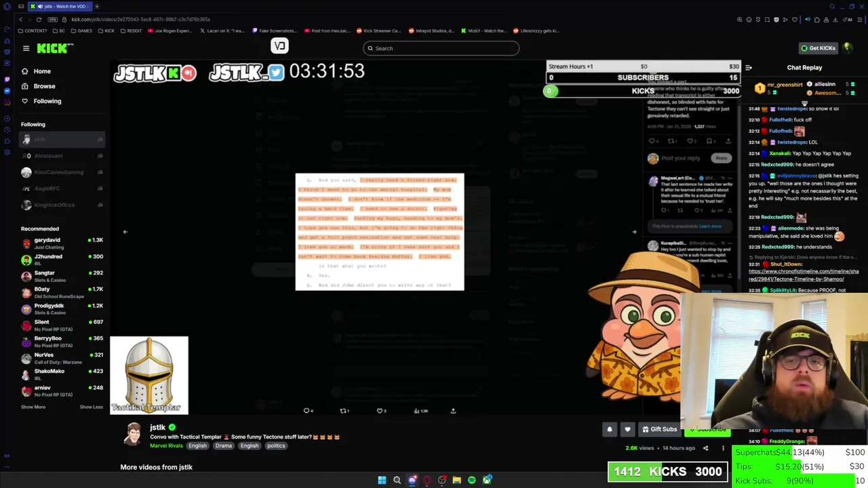Select the Drama tag

pyautogui.click(x=224, y=446)
